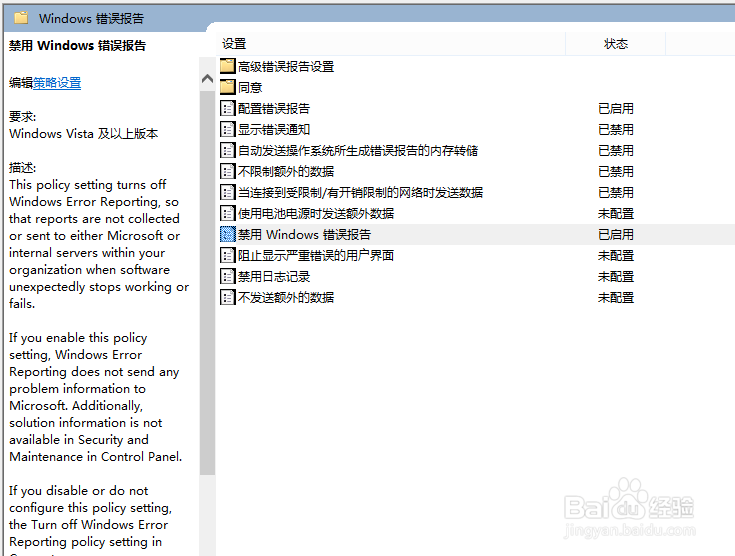Image resolution: width=735 pixels, height=556 pixels.
Task: Click 已禁用 status of 不限制额外的数据
Action: (x=615, y=172)
